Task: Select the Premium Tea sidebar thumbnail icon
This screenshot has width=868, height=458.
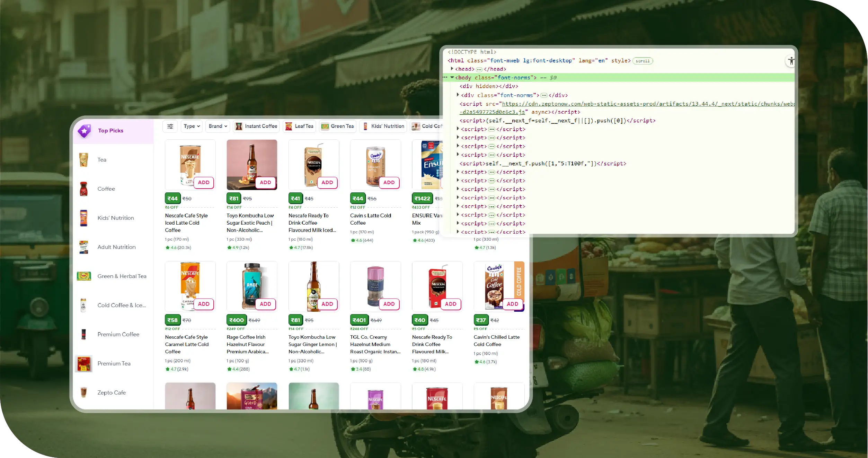Action: (x=83, y=364)
